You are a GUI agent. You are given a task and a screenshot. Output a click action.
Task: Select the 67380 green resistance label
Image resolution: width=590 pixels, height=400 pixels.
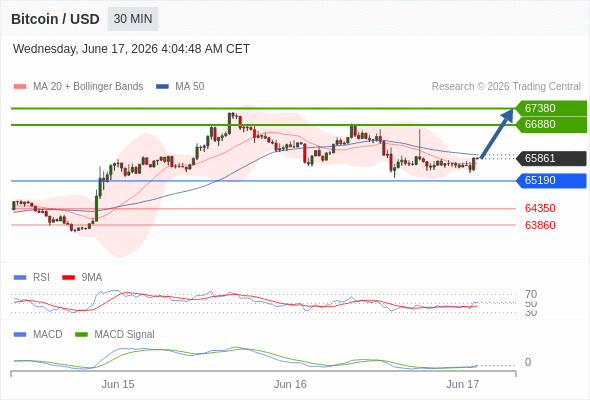coord(551,108)
